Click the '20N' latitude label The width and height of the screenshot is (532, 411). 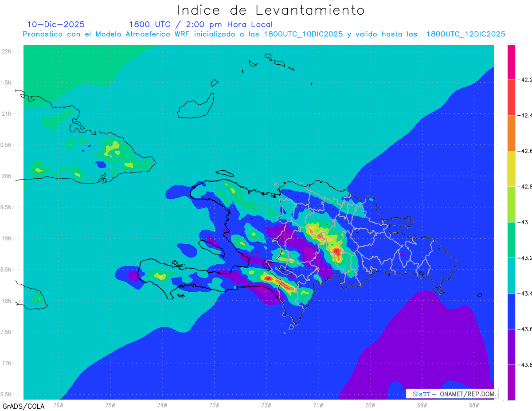coord(7,176)
